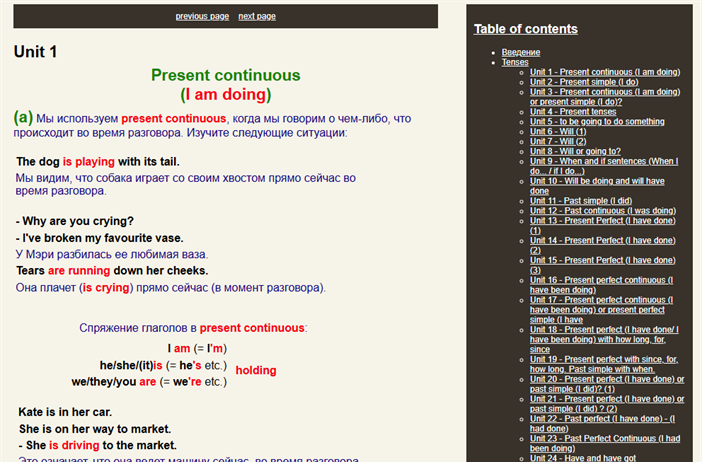This screenshot has width=702, height=462.
Task: Click sentence Kate is in her car
Action: point(65,412)
